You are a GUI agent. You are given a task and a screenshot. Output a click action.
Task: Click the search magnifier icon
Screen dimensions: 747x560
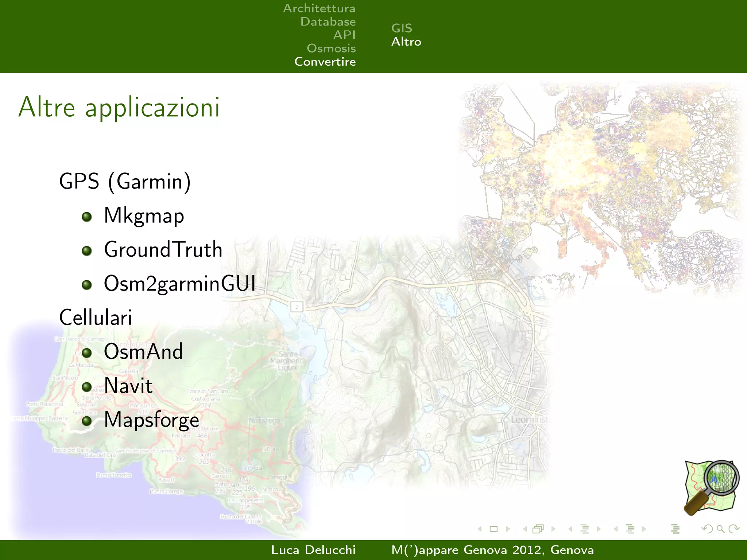(x=721, y=529)
